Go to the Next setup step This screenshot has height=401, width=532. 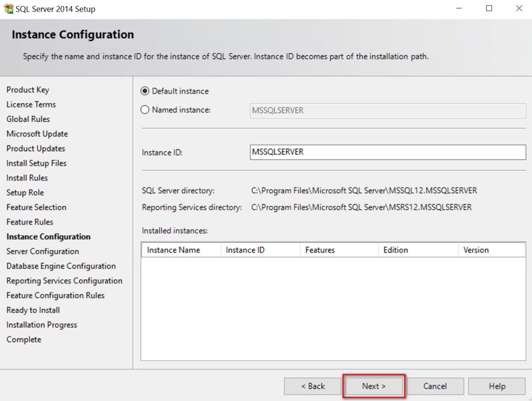(374, 386)
